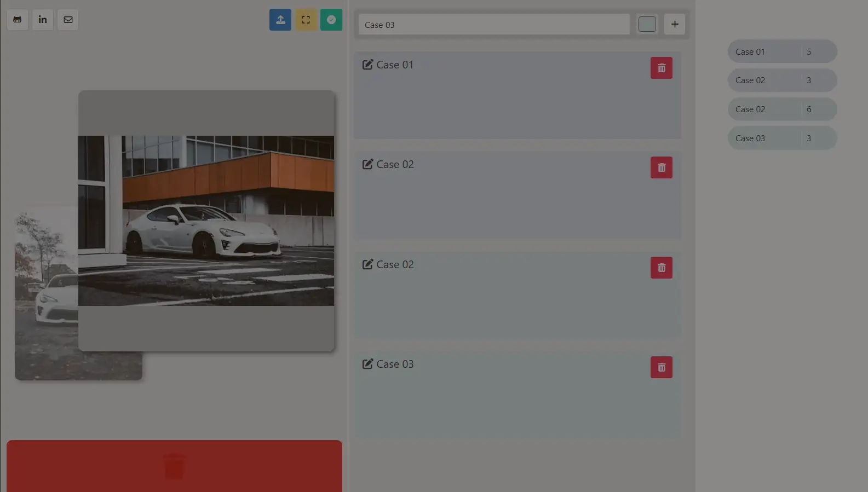The image size is (868, 492).
Task: Focus the 'Case 03' name input field
Action: (494, 25)
